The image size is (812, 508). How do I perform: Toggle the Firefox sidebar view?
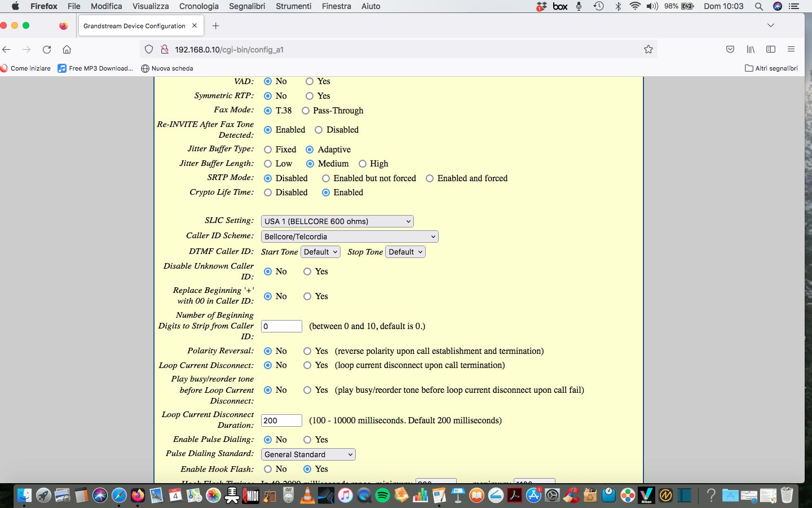tap(771, 50)
